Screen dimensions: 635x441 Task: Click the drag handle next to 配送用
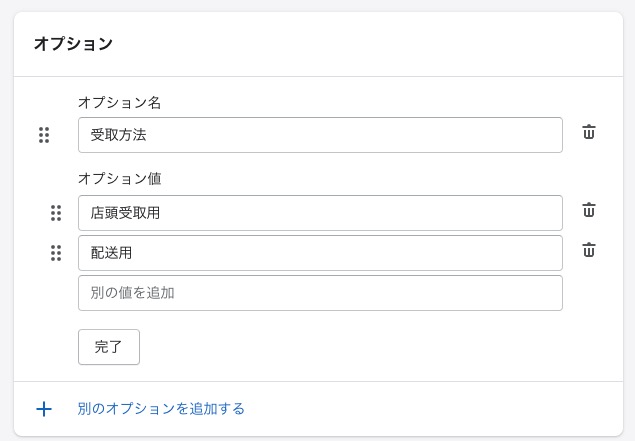coord(56,253)
